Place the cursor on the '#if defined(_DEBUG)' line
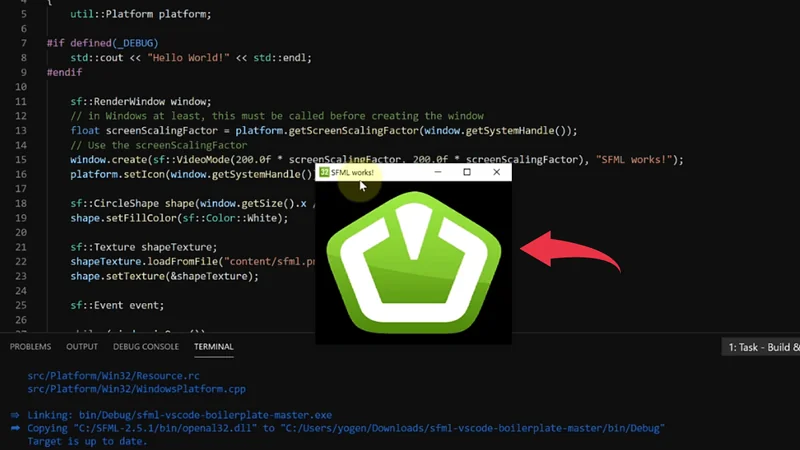 [102, 43]
